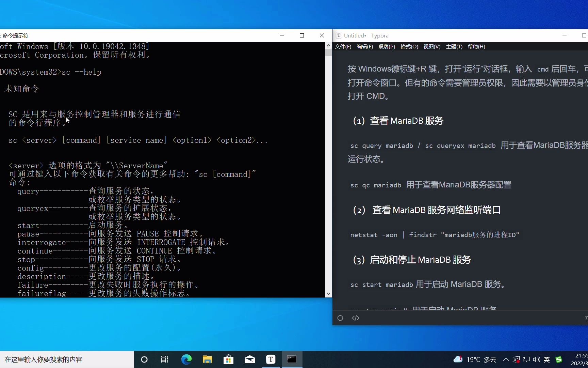
Task: Click the command prompt scrollbar thumb
Action: (328, 53)
